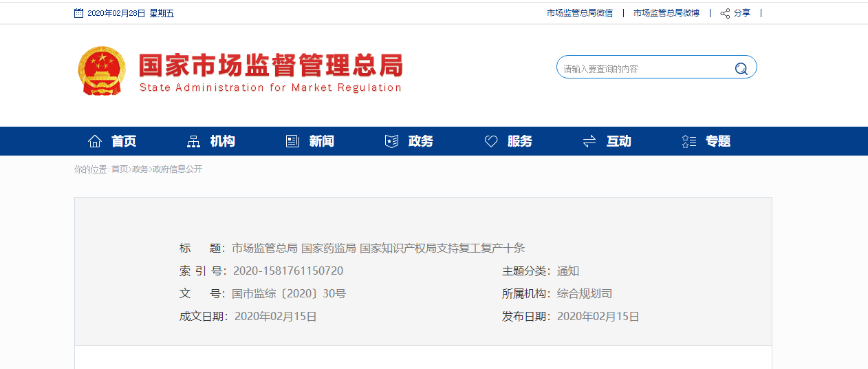Click the organization chart icon beside 机构
The height and width of the screenshot is (369, 868).
[193, 141]
